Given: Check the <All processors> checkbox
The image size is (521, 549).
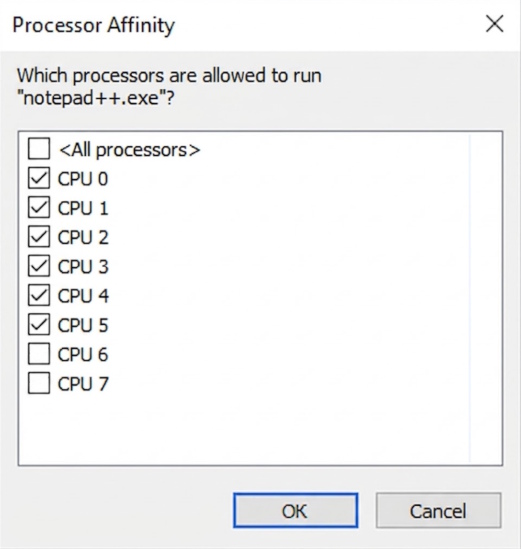Looking at the screenshot, I should coord(39,149).
